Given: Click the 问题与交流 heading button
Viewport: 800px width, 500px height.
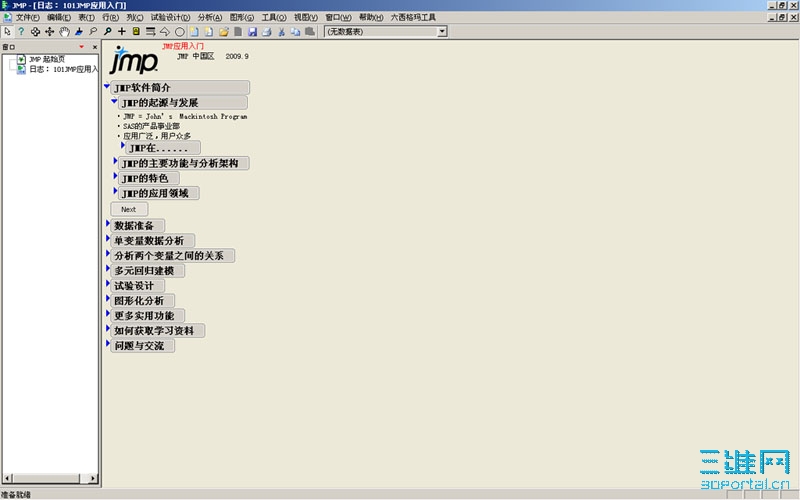Looking at the screenshot, I should [x=143, y=346].
